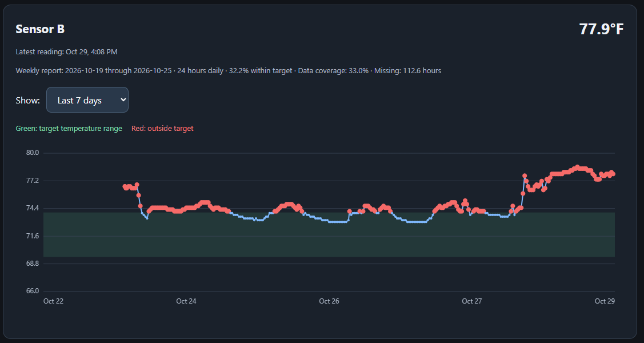
Task: Click the 68.8 y-axis label
Action: tap(33, 264)
